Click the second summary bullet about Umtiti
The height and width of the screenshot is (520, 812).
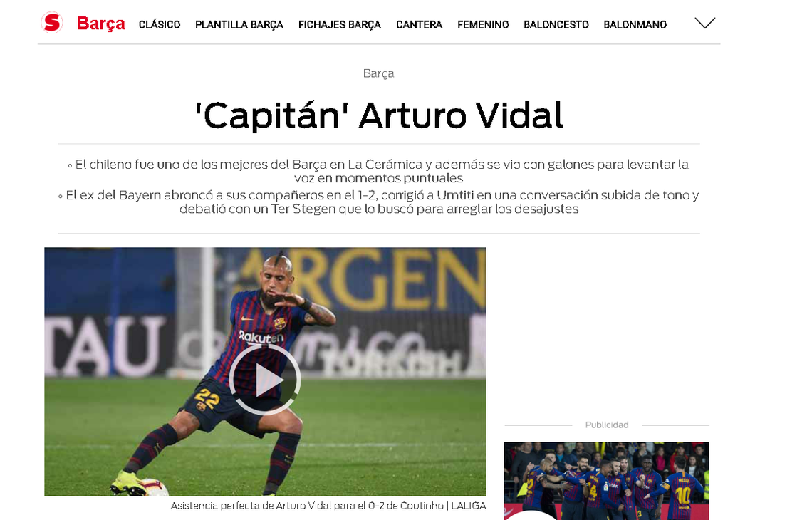click(378, 202)
